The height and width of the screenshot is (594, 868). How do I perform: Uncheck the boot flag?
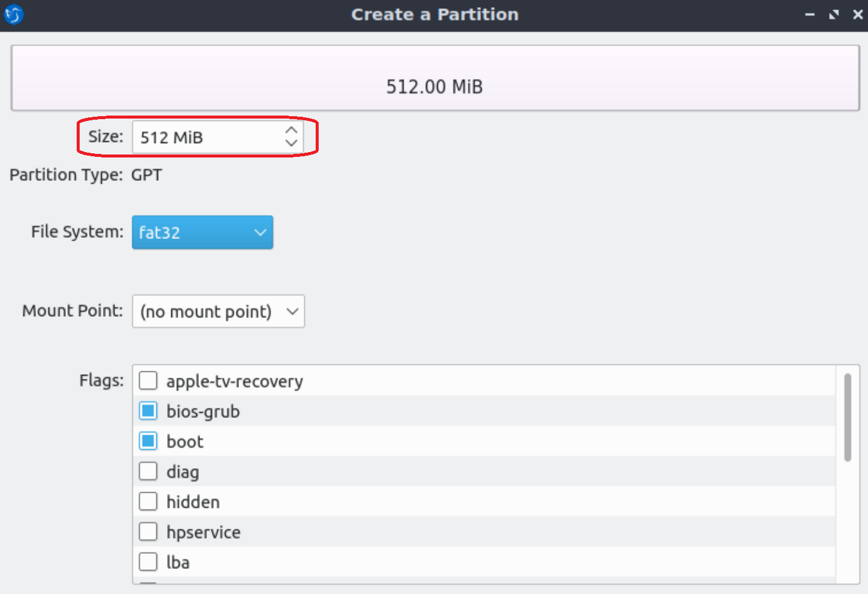[x=148, y=441]
